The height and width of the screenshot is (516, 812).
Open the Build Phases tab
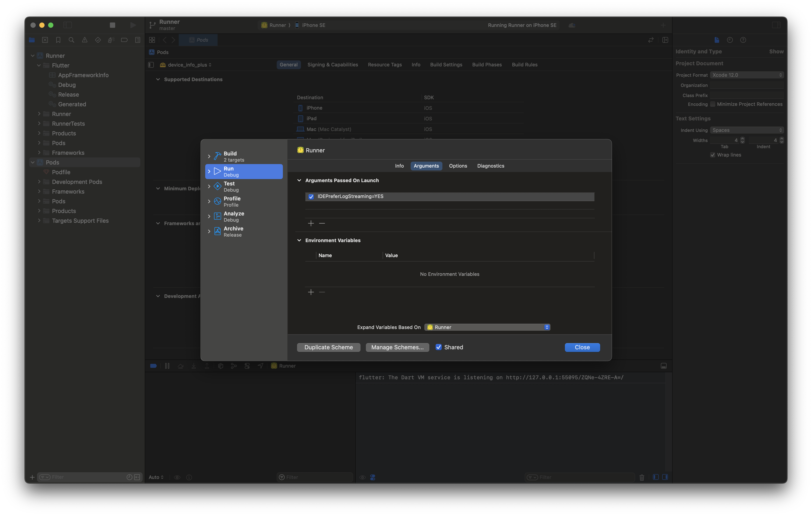click(x=487, y=65)
